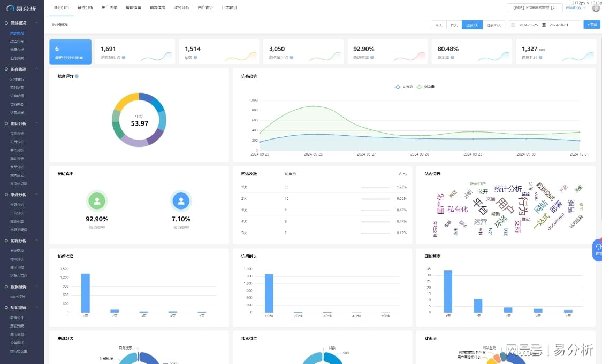Click the word document in word cloud
This screenshot has width=602, height=364.
[556, 222]
